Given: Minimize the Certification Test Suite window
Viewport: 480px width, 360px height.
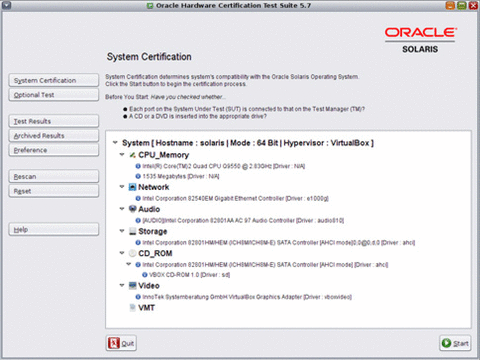Looking at the screenshot, I should pyautogui.click(x=450, y=5).
